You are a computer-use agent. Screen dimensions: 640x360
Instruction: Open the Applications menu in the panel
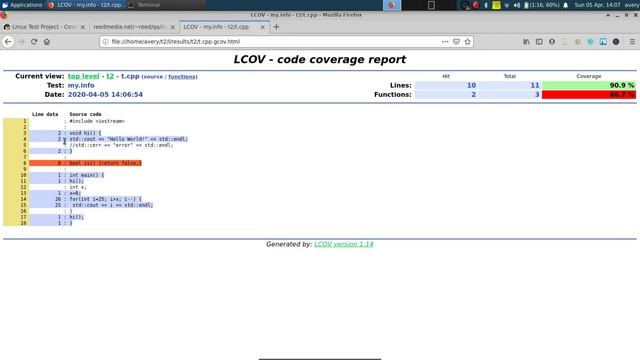pos(22,5)
